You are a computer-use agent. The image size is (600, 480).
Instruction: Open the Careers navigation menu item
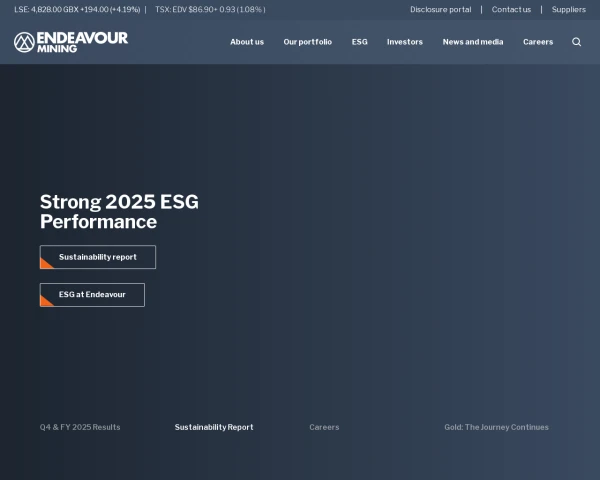click(x=538, y=42)
